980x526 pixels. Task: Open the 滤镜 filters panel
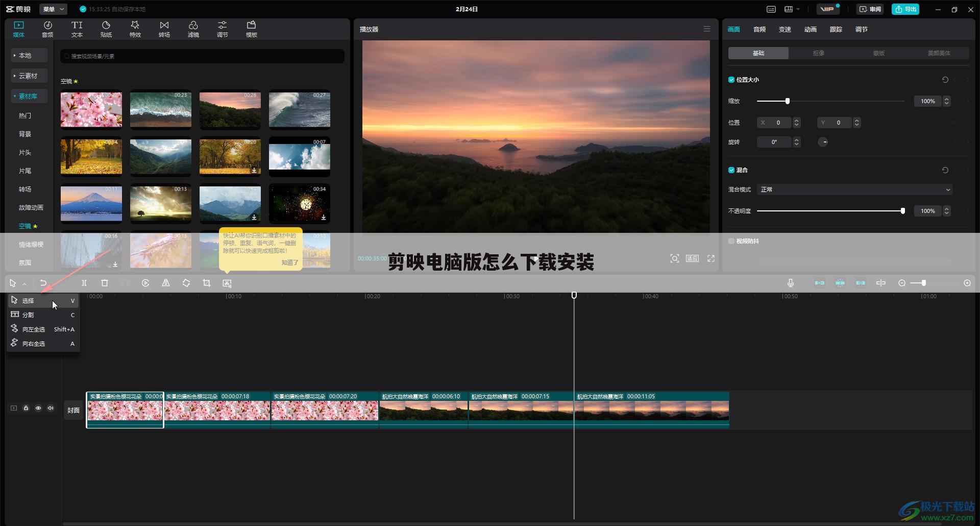pos(193,29)
